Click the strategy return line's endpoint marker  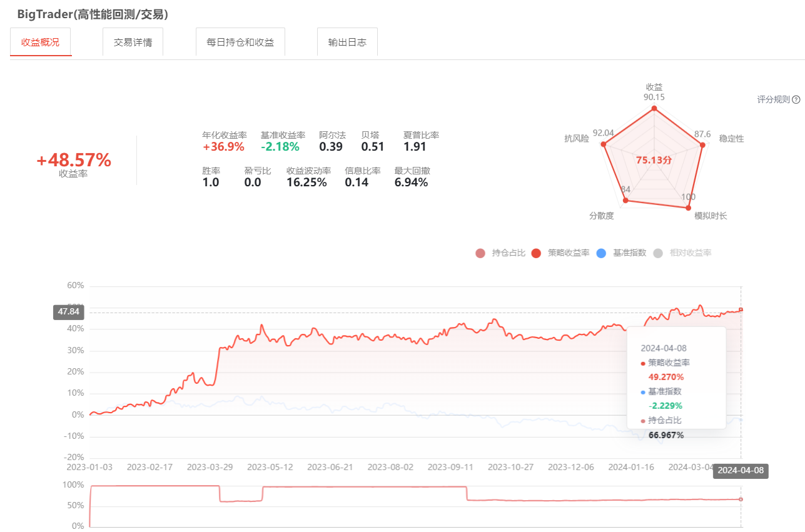741,309
